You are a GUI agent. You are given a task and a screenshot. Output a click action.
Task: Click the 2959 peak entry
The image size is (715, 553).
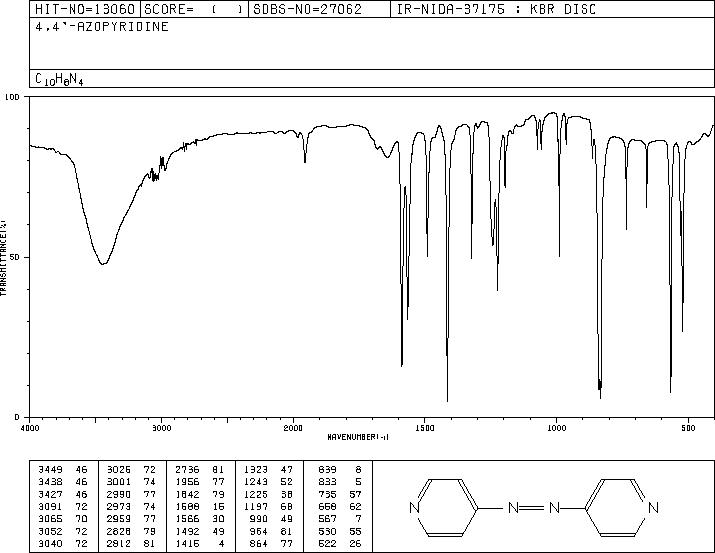point(119,519)
